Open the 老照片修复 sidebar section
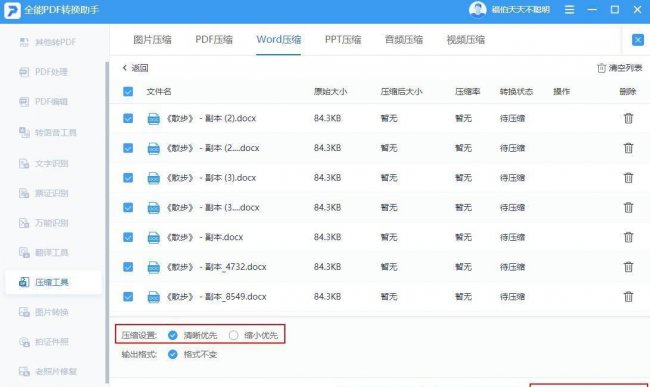Screen dimensions: 650x387 (48, 371)
